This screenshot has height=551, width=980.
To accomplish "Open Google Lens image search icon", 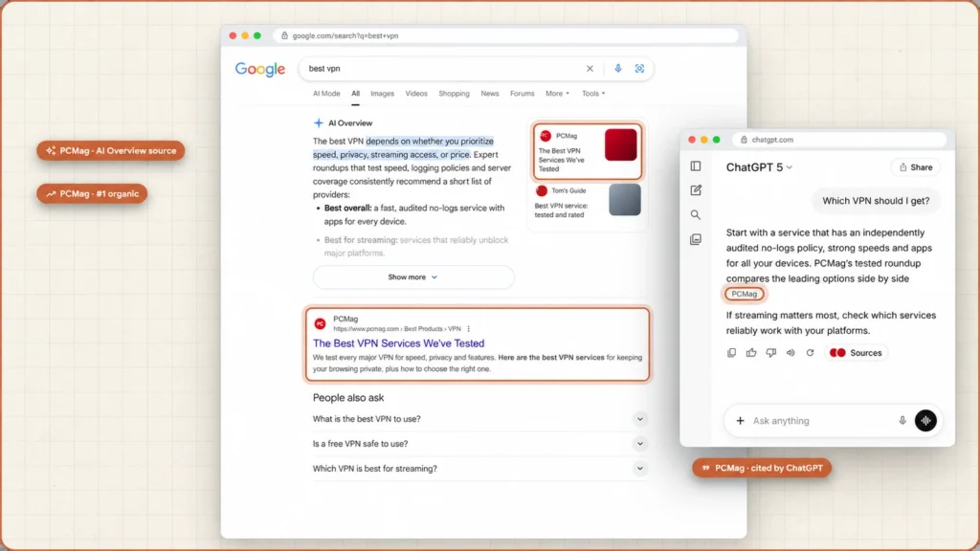I will tap(639, 69).
